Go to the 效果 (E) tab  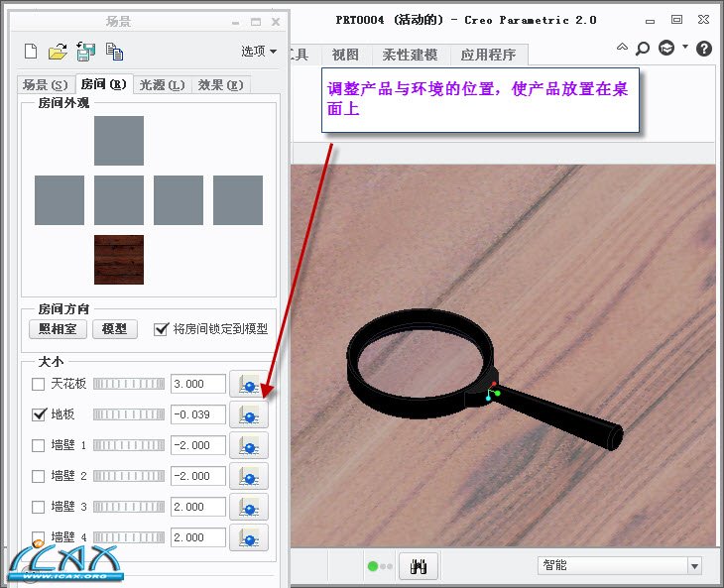(220, 85)
